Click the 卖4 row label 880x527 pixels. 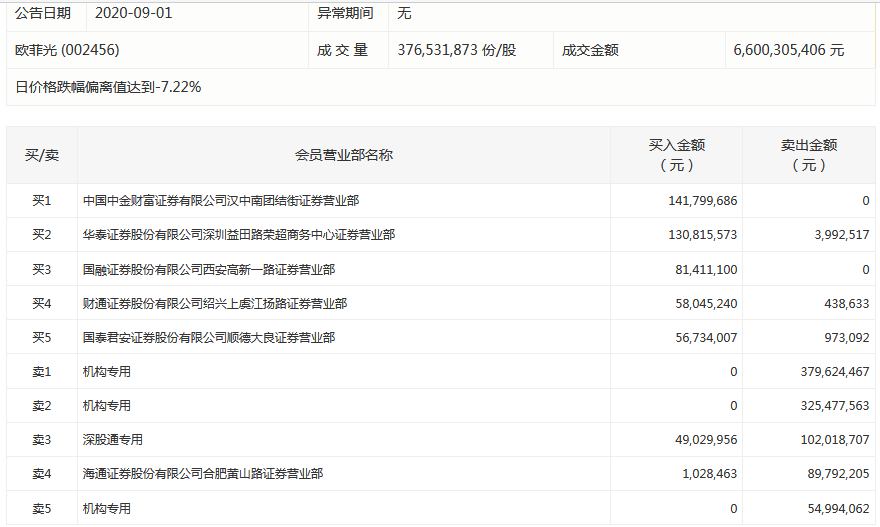click(x=42, y=474)
